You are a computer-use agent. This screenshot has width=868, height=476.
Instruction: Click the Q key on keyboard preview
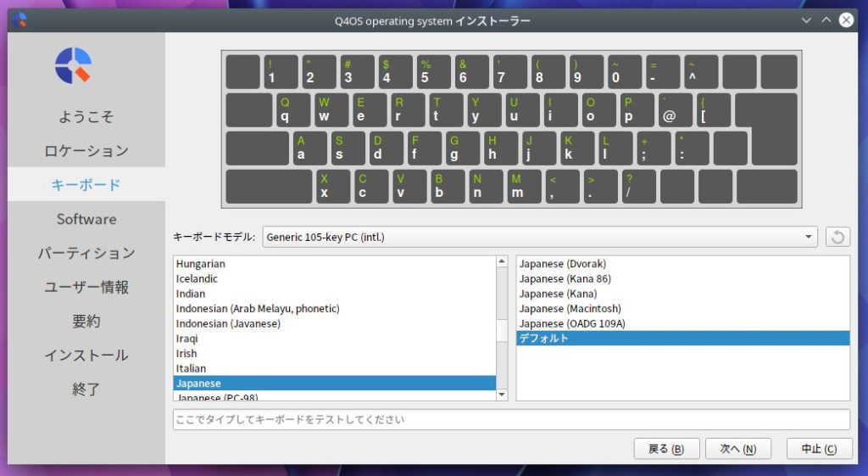(292, 109)
